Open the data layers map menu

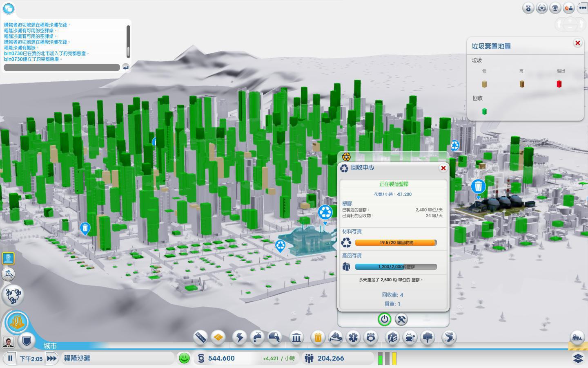click(578, 358)
